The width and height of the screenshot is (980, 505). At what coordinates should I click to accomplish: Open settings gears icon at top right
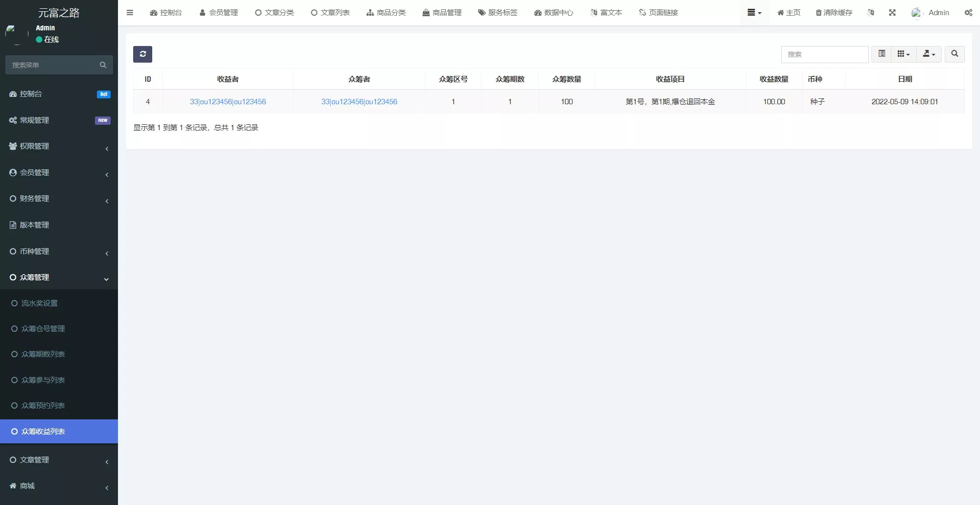(968, 13)
